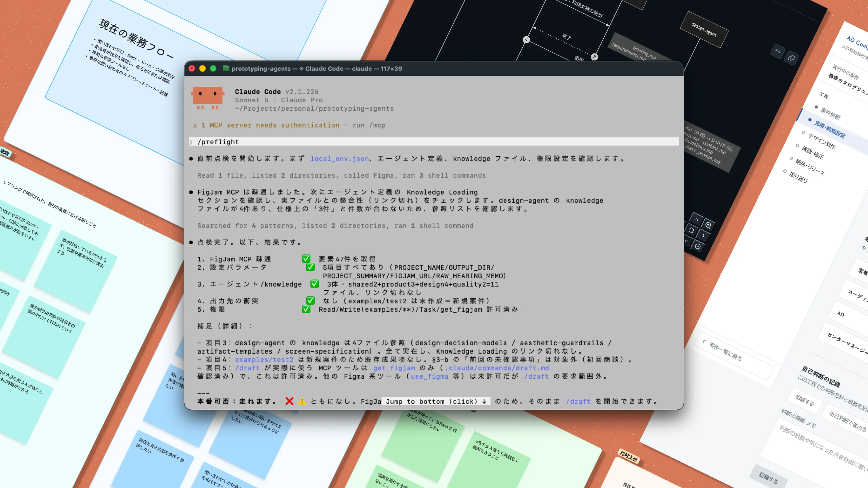Click green checkmark beside 権限
This screenshot has width=868, height=488.
point(306,309)
